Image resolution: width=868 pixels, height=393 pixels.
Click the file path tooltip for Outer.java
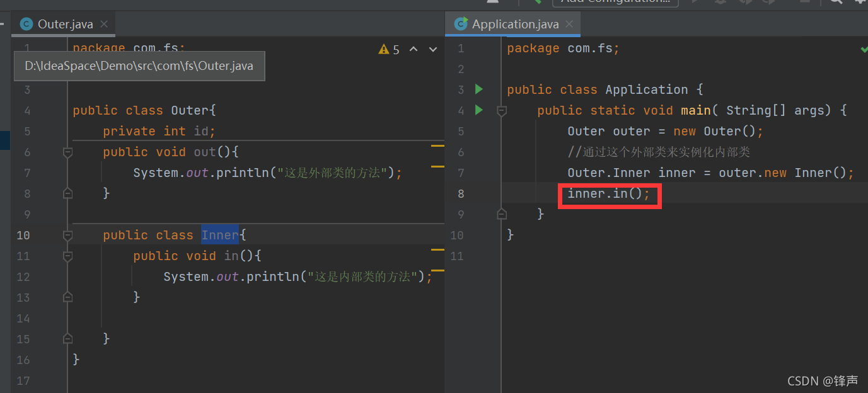click(139, 66)
